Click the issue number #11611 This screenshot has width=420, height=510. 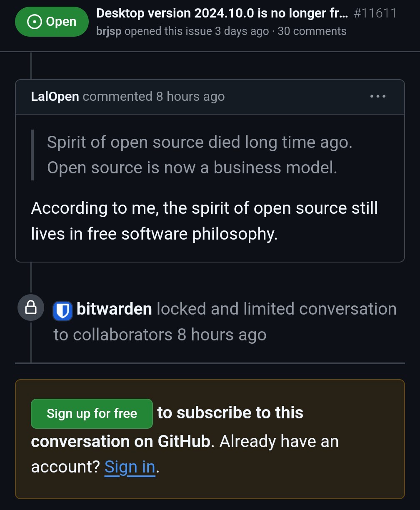[375, 13]
